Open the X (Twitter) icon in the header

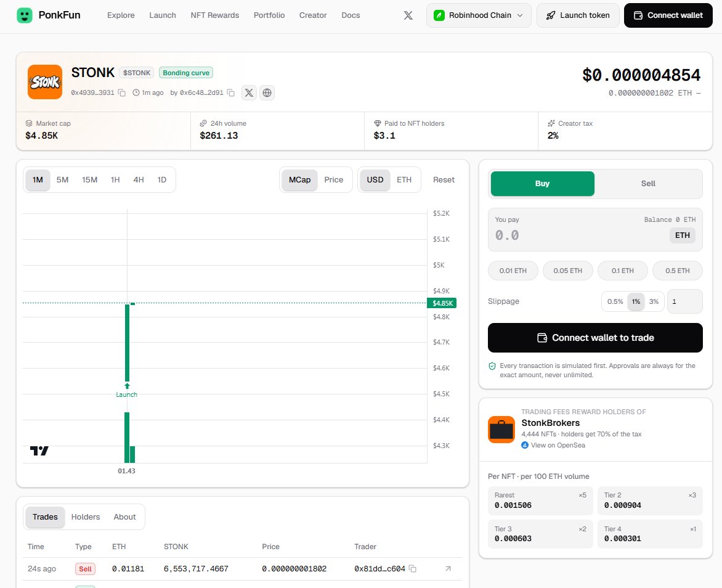(x=408, y=15)
